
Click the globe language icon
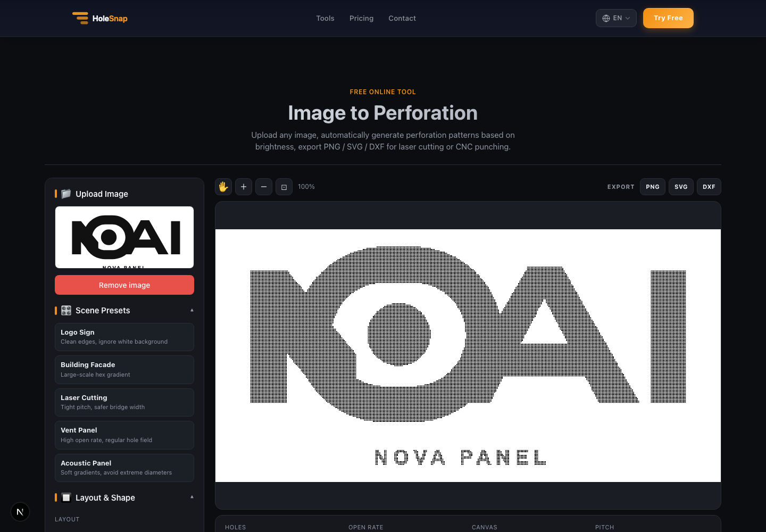pyautogui.click(x=606, y=18)
